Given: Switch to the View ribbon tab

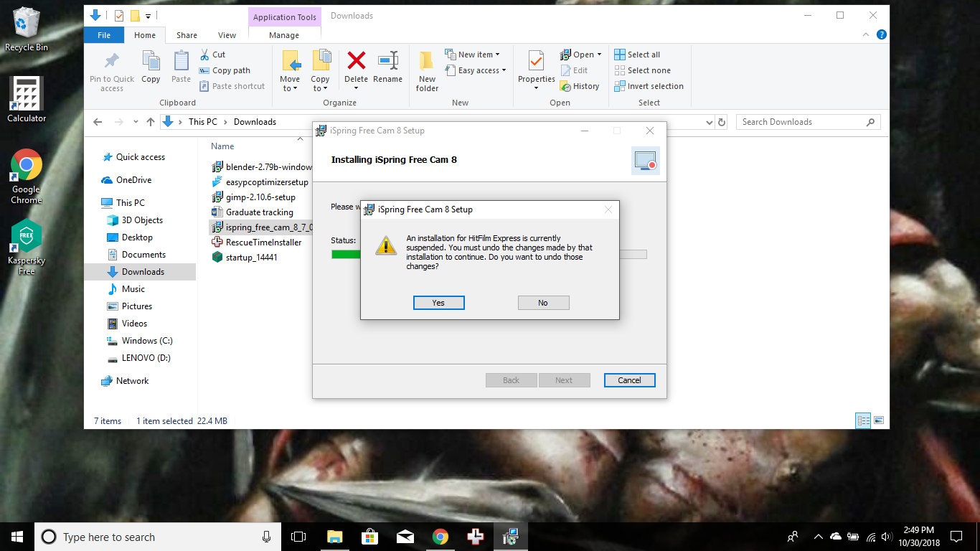Looking at the screenshot, I should coord(227,34).
